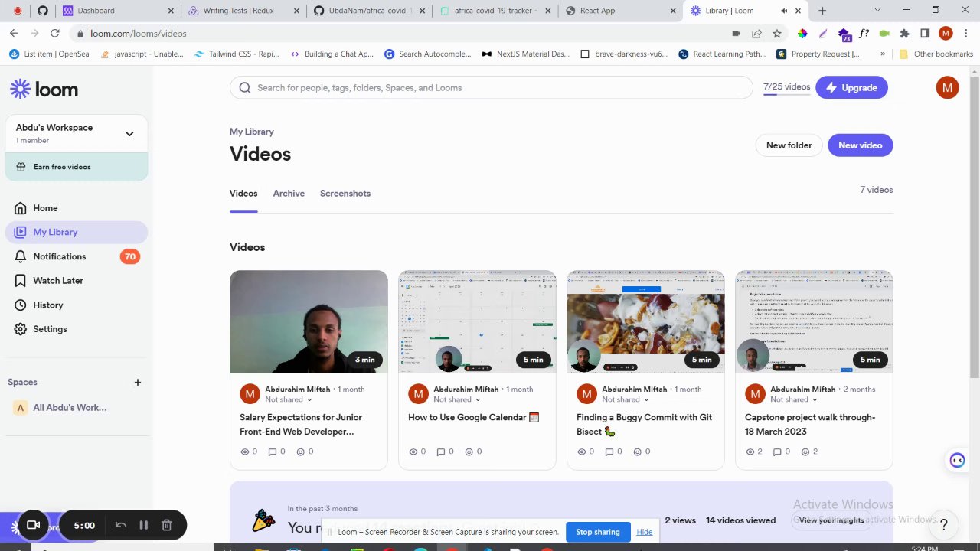Image resolution: width=980 pixels, height=551 pixels.
Task: Open the Tailwind CSS bookmark
Action: pyautogui.click(x=237, y=54)
